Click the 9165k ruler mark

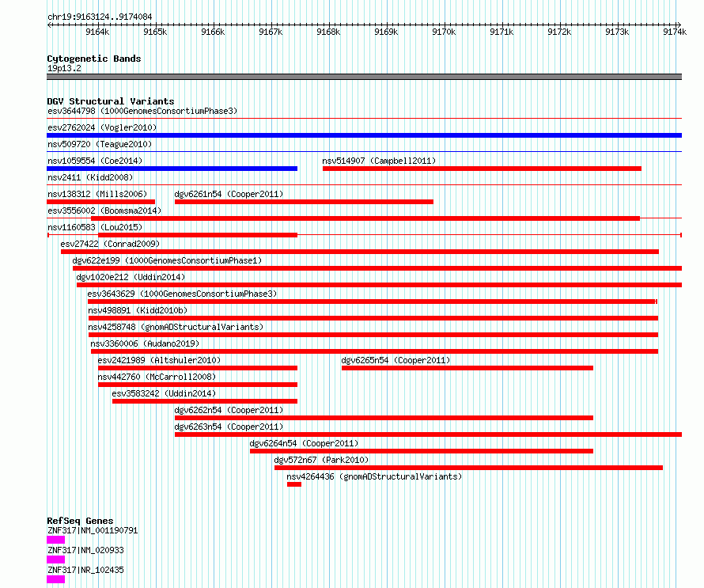coord(155,32)
